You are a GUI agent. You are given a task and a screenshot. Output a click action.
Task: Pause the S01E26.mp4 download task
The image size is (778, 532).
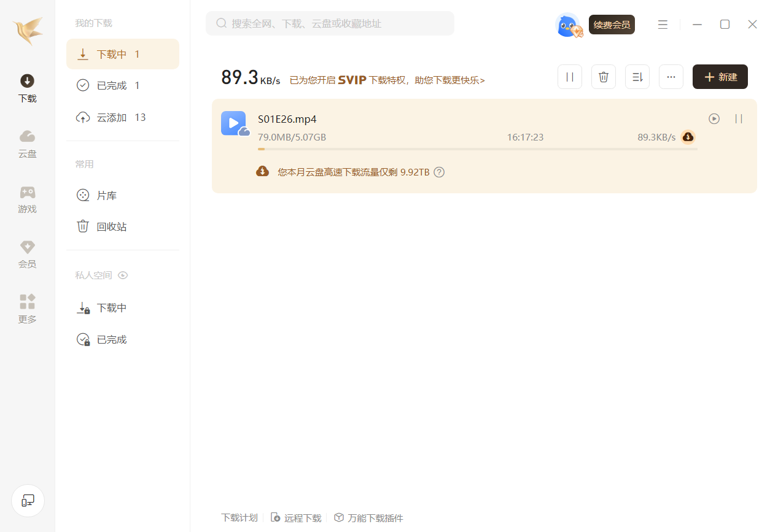(739, 119)
